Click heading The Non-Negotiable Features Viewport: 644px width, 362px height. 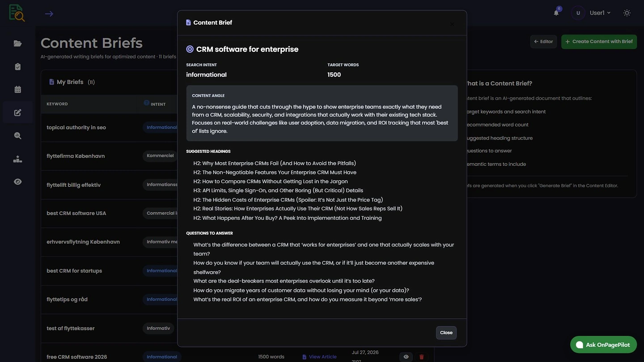tap(275, 172)
